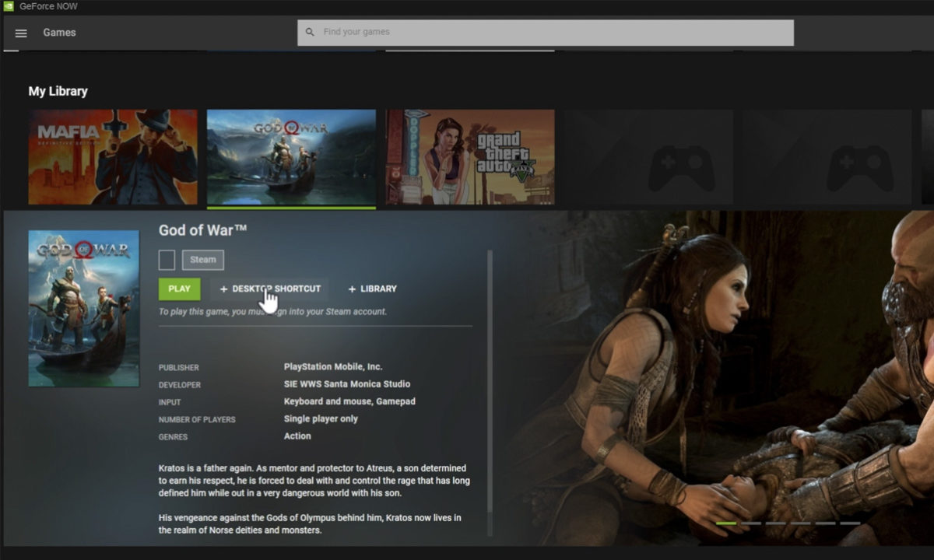
Task: Open the Grand Theft Auto V tile
Action: (x=470, y=157)
